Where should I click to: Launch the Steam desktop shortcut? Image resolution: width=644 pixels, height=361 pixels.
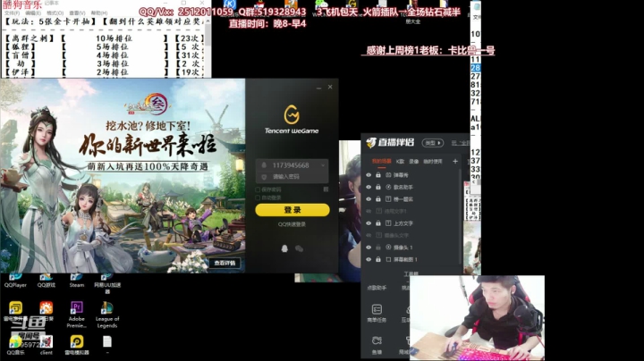77,281
